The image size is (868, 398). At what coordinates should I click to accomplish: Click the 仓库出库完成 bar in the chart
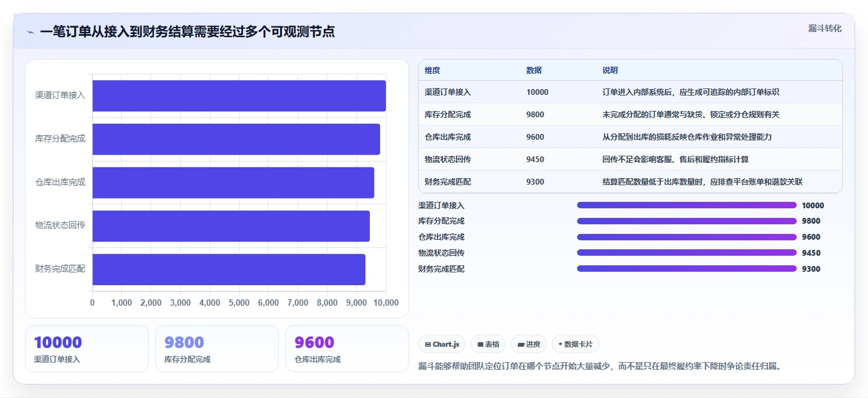pyautogui.click(x=233, y=183)
